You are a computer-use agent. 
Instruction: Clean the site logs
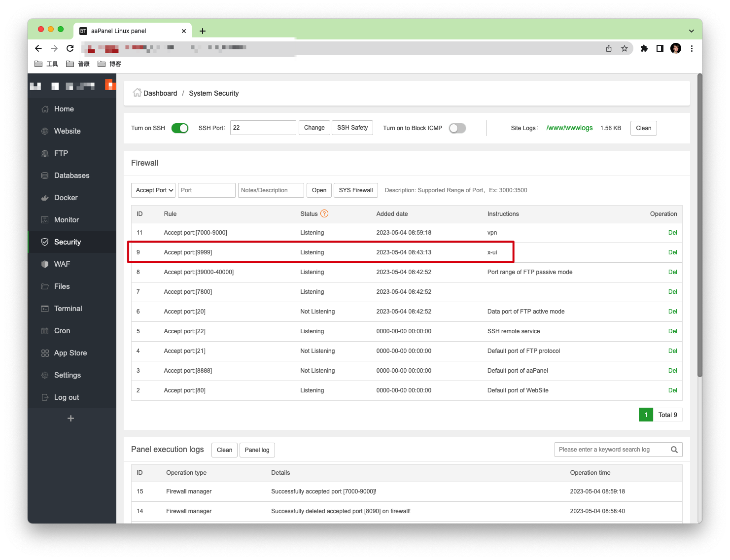click(x=644, y=128)
